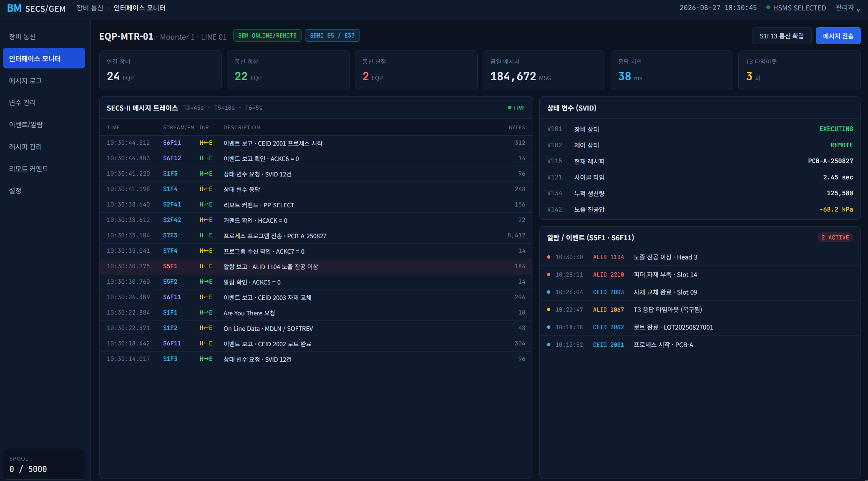Viewport: 868px width, 481px height.
Task: Click the GEM ONLINE/REMOTE status badge
Action: point(267,36)
